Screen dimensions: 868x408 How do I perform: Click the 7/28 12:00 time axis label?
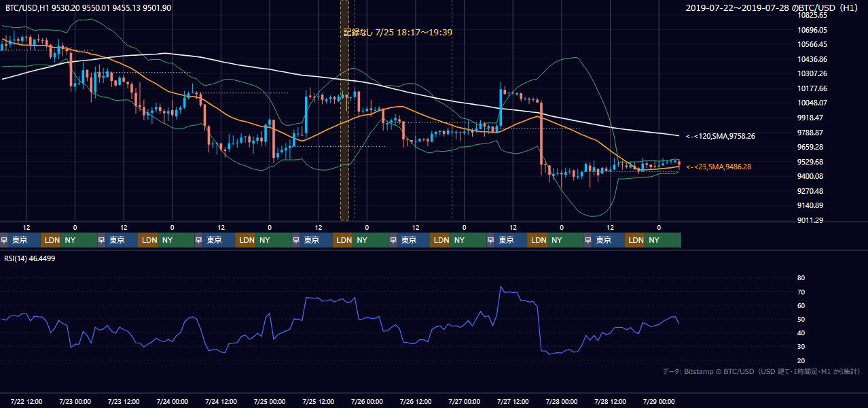(x=611, y=401)
